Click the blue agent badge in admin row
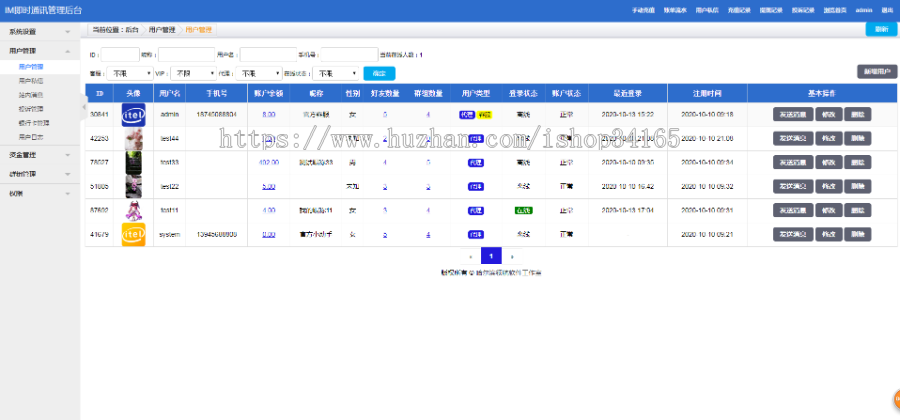Screen dimensions: 900x420 point(466,114)
